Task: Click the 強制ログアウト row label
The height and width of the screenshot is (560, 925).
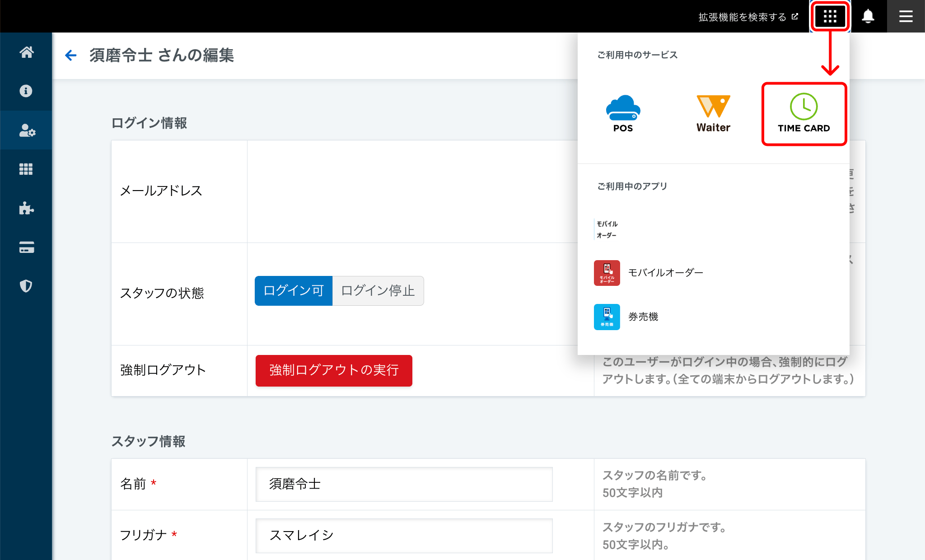Action: pos(163,370)
